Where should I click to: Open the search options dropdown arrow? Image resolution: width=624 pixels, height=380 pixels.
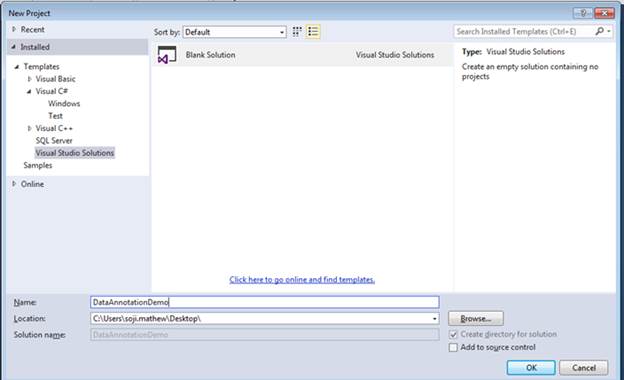(x=609, y=31)
